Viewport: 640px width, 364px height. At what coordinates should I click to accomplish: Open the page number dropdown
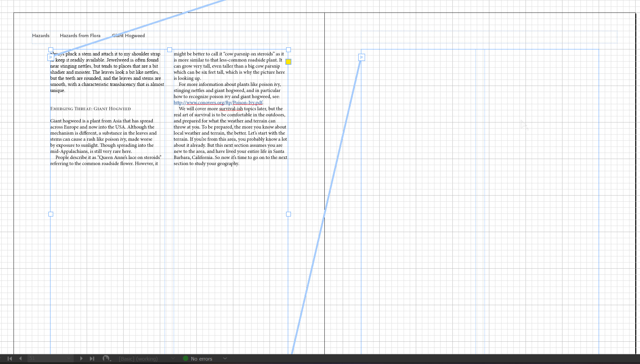(69, 358)
